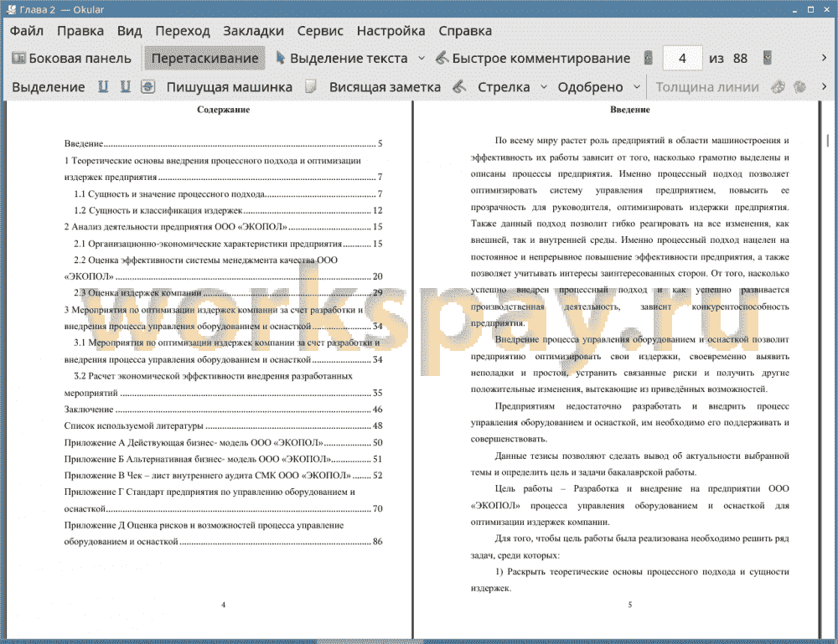Click contents entry '1.1 Сущность и значение процессного подхода'
The height and width of the screenshot is (644, 838).
tap(228, 193)
